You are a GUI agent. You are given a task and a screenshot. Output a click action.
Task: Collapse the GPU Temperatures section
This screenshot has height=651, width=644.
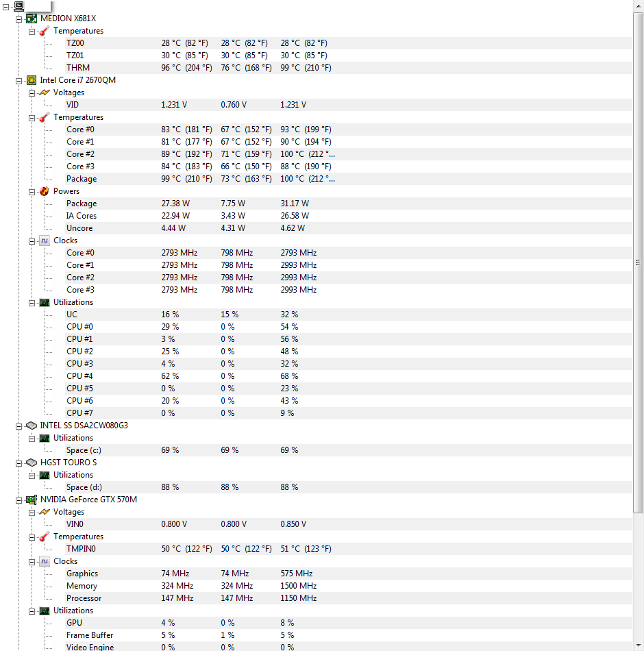32,538
